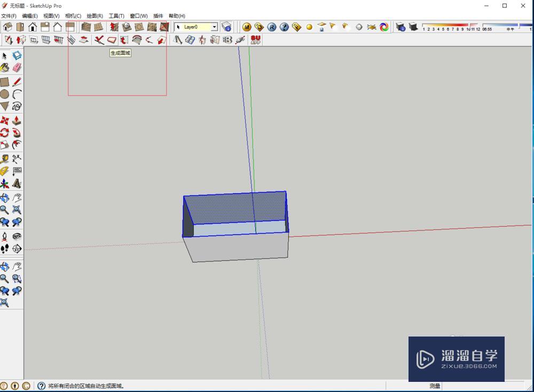Choose the Walk footprints tool

coord(4,249)
